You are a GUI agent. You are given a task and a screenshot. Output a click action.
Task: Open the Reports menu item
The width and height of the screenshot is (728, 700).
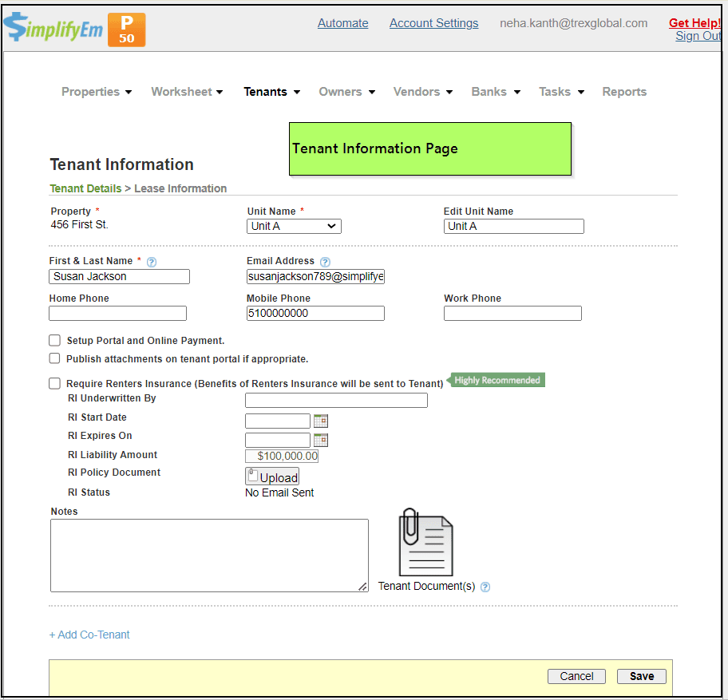pyautogui.click(x=624, y=92)
